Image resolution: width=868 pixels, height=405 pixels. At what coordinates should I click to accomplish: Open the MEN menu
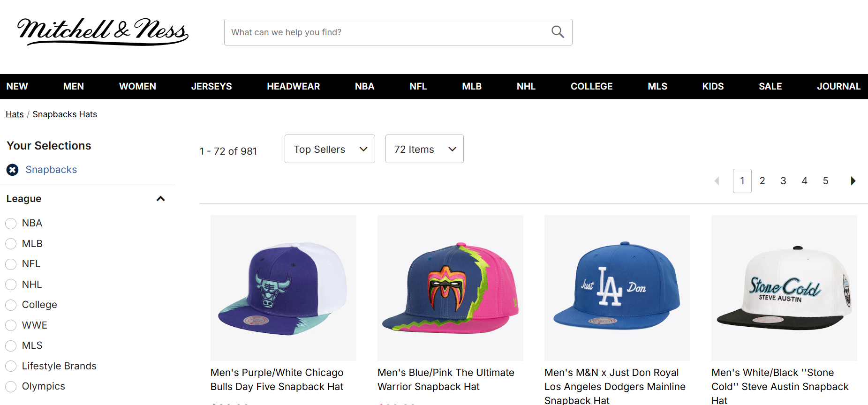click(x=74, y=86)
